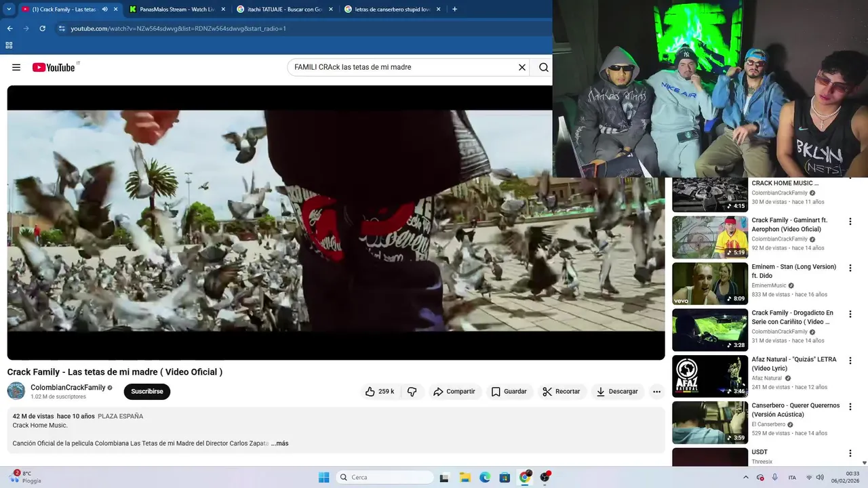View site information icon in the address bar
Viewport: 868px width, 488px height.
[62, 28]
